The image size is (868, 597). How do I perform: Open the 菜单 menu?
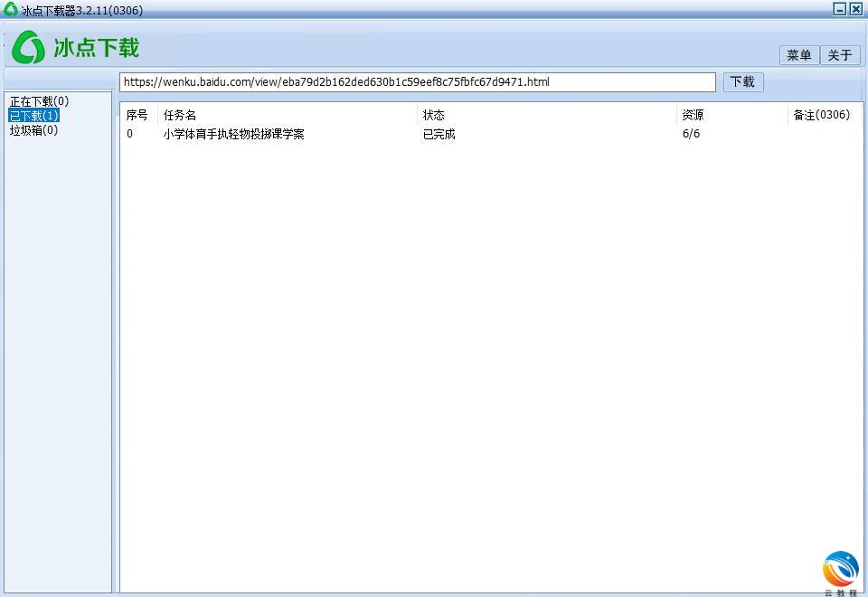(798, 55)
